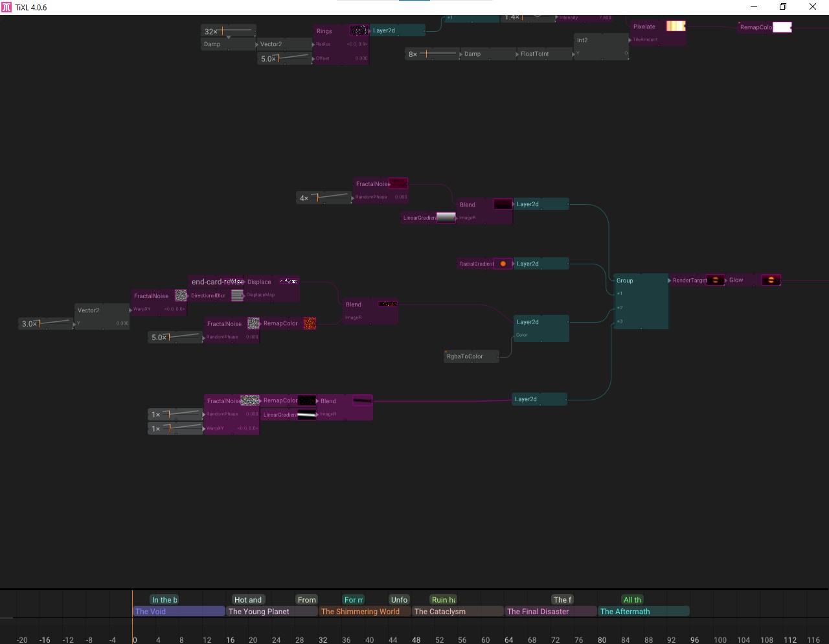
Task: Select the RgbaToColor node
Action: [x=471, y=356]
